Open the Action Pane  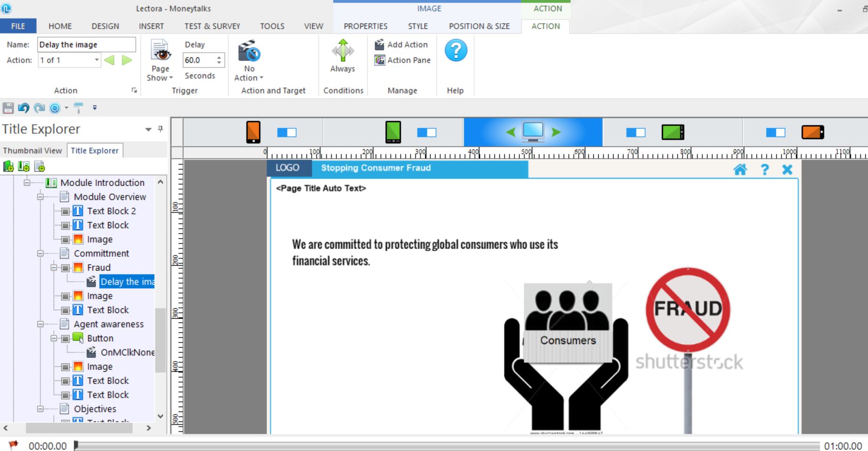pyautogui.click(x=403, y=60)
